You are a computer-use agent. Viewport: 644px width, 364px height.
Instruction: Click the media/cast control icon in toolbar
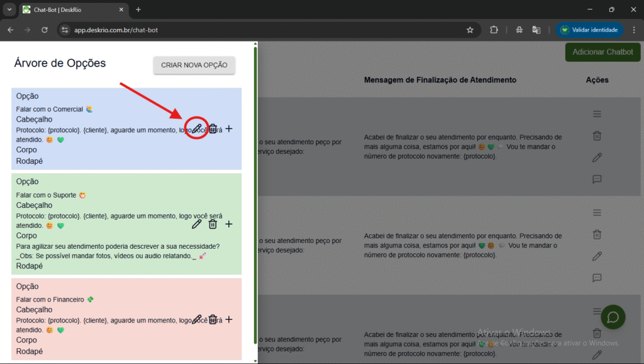(x=519, y=30)
